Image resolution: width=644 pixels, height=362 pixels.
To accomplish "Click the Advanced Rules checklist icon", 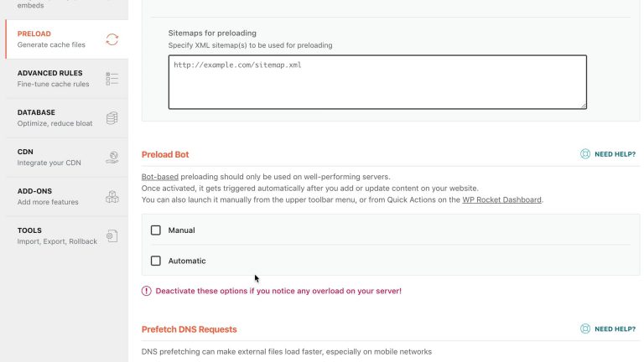I will 112,79.
